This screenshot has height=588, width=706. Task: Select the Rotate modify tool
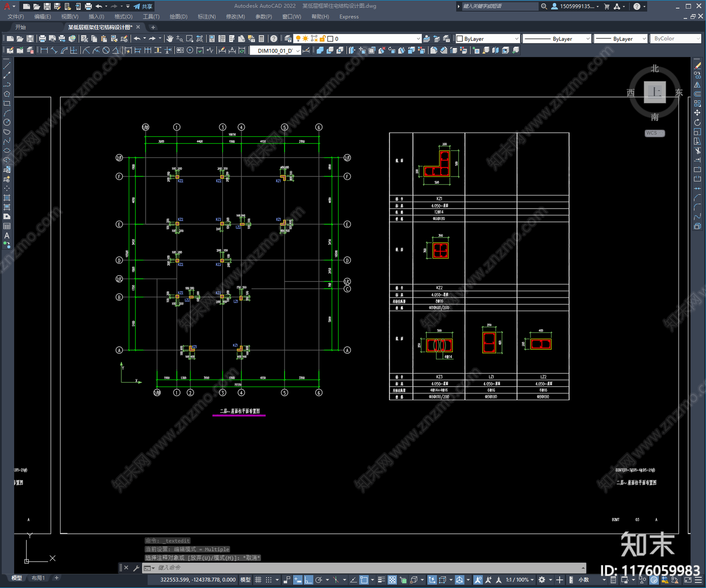[x=697, y=122]
